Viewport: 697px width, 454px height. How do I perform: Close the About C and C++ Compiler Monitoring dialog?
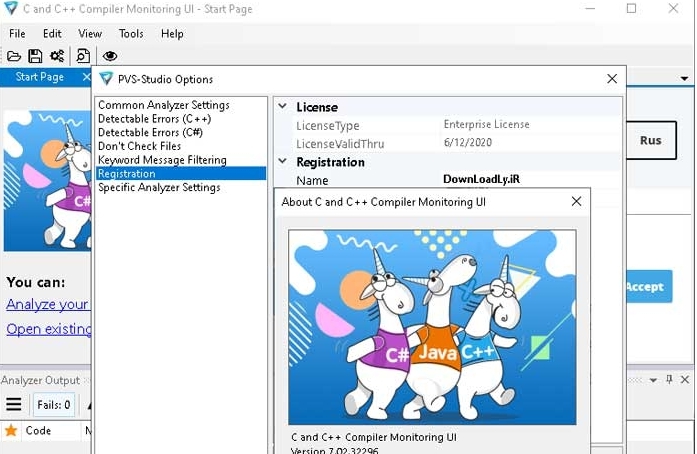click(x=576, y=201)
